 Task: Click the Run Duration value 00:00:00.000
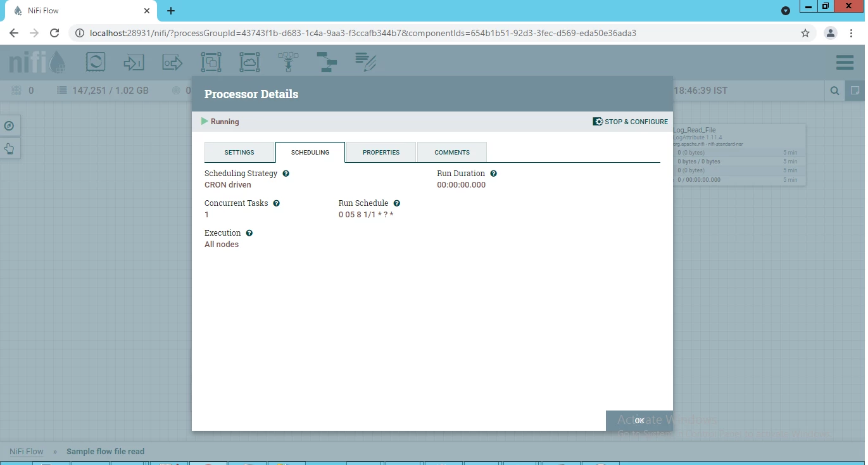click(462, 185)
